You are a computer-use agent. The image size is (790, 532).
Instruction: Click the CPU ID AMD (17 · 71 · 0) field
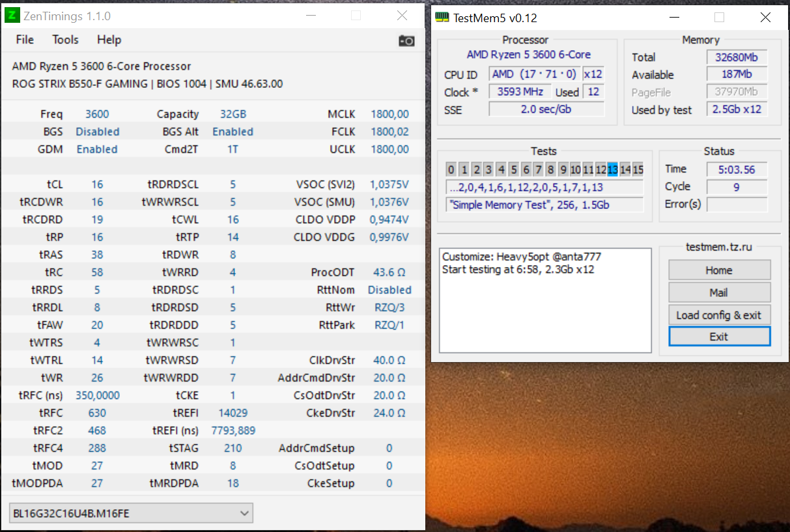coord(534,74)
